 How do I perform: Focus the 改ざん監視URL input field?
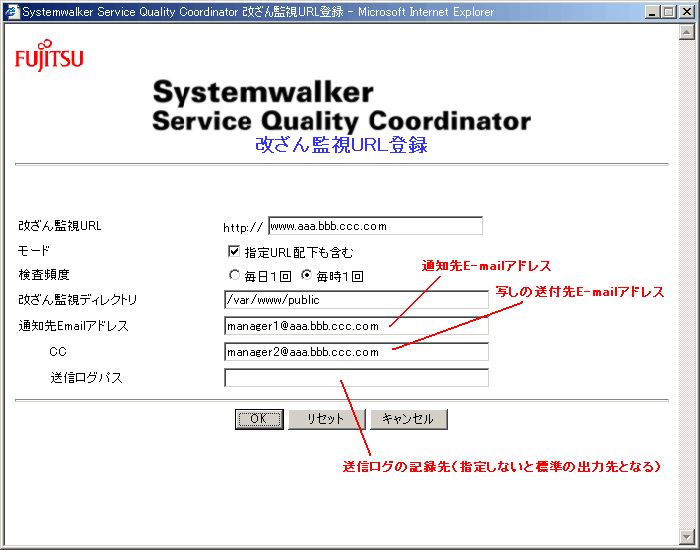pos(375,226)
